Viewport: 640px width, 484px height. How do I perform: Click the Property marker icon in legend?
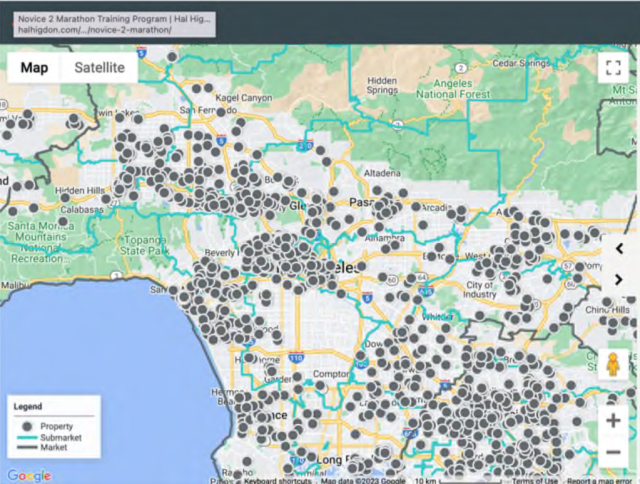[x=24, y=426]
